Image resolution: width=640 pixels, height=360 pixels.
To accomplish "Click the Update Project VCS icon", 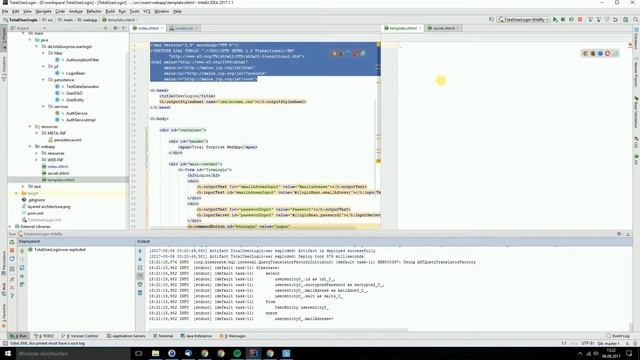I will tap(590, 20).
